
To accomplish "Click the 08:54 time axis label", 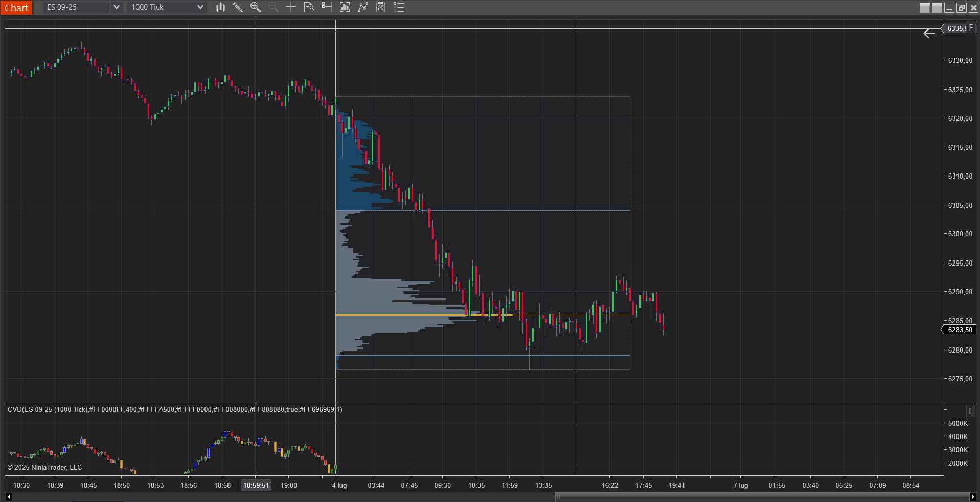I will [911, 485].
